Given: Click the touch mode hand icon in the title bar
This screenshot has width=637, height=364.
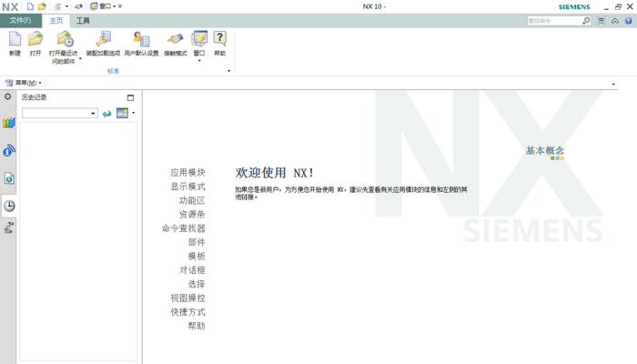Looking at the screenshot, I should tap(78, 6).
